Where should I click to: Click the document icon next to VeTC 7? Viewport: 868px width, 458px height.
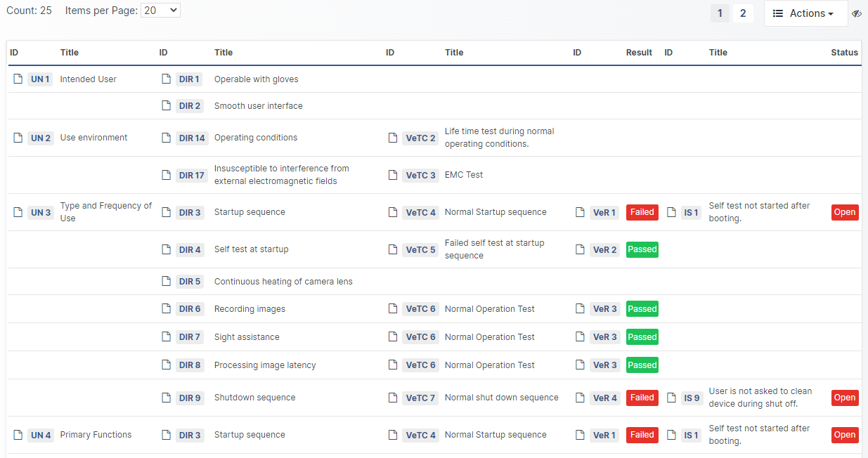(x=393, y=398)
